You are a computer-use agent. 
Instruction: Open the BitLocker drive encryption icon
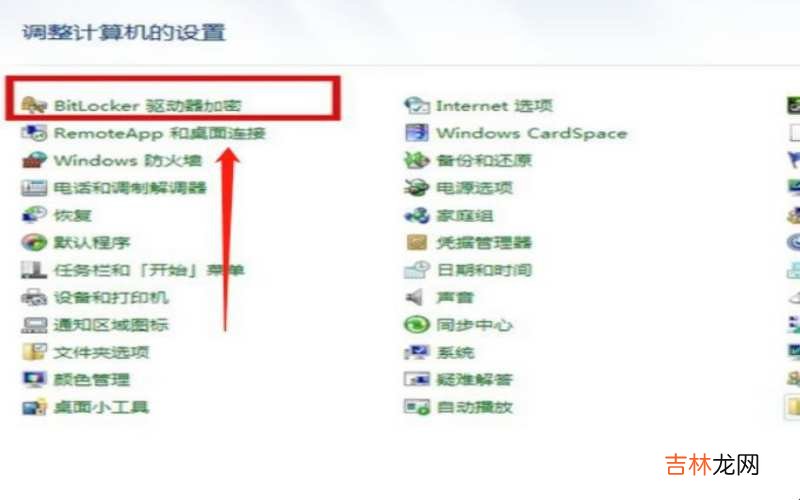(34, 105)
